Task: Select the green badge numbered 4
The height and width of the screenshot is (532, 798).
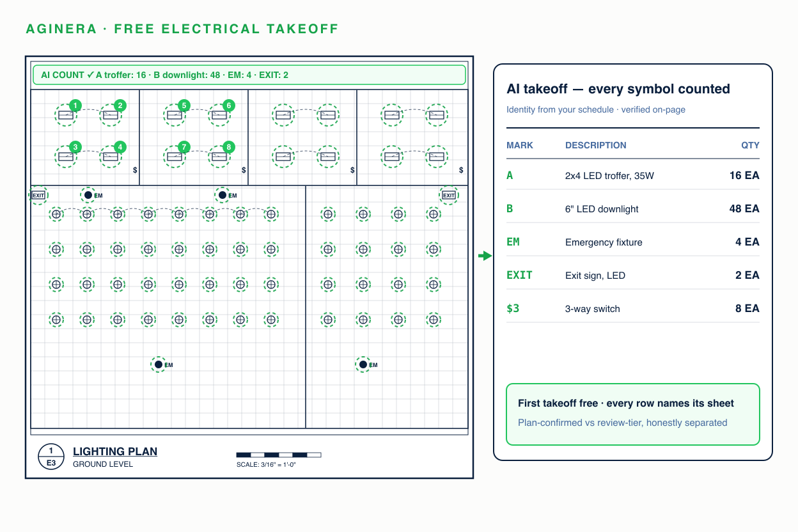Action: [x=120, y=147]
